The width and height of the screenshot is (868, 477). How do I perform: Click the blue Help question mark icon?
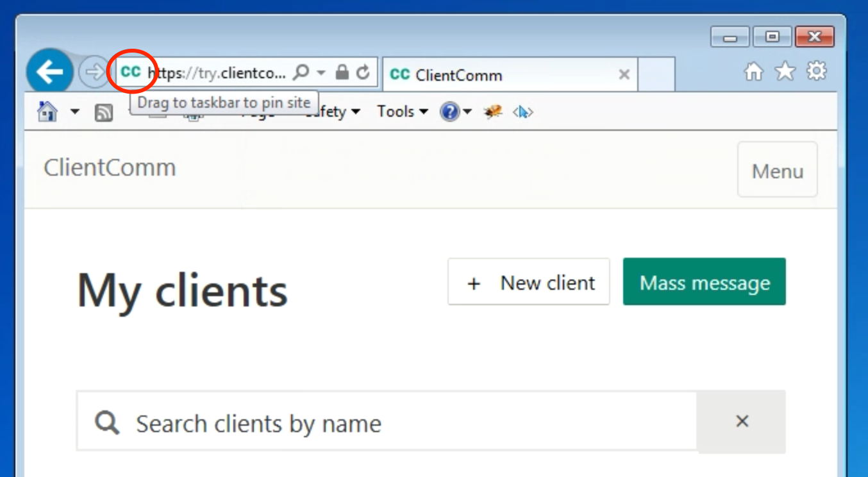(449, 112)
